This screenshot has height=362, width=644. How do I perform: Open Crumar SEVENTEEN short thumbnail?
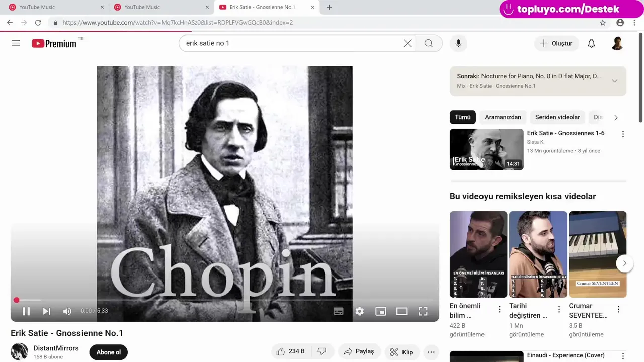(x=598, y=254)
